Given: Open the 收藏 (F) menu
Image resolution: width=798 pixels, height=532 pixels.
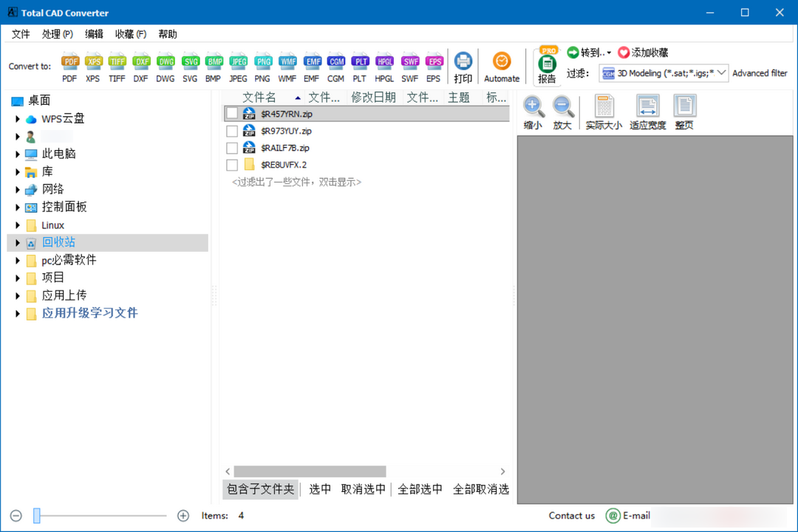Looking at the screenshot, I should tap(129, 33).
